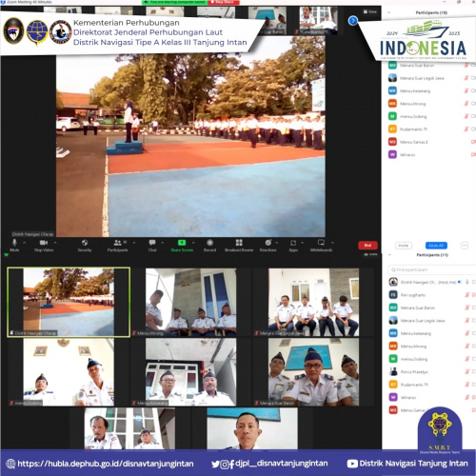Image resolution: width=476 pixels, height=476 pixels.
Task: Expand the audio options arrow beside Mute
Action: tap(25, 243)
